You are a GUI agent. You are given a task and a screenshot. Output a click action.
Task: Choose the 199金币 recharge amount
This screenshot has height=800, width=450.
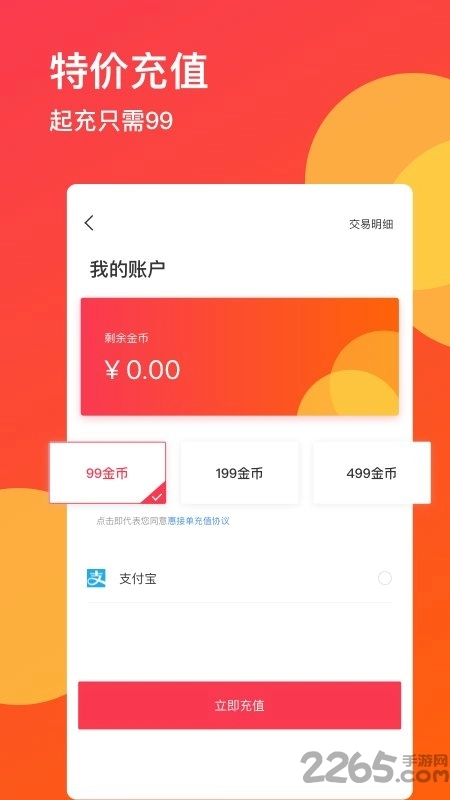pos(240,472)
